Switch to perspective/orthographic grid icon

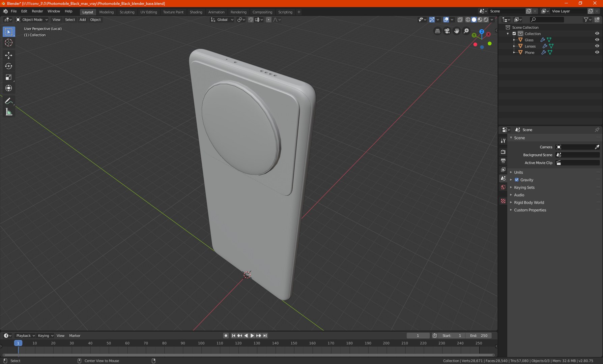point(437,31)
